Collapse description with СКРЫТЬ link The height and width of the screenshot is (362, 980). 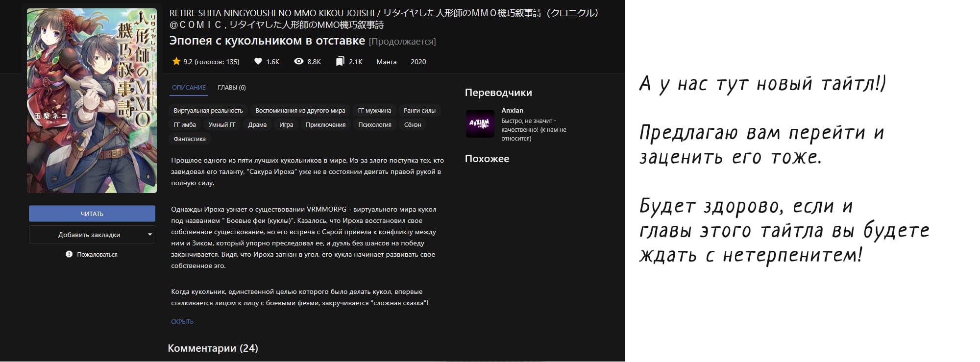(182, 321)
